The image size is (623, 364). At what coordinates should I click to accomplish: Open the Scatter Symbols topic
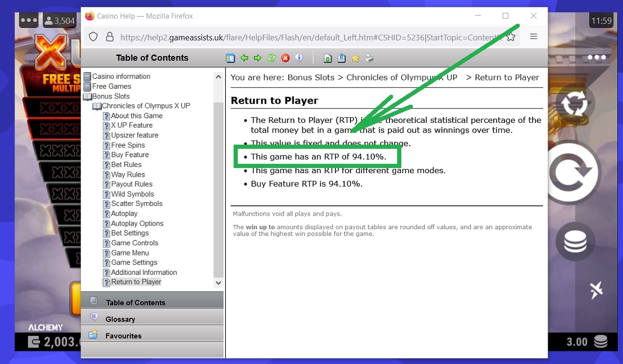[137, 204]
